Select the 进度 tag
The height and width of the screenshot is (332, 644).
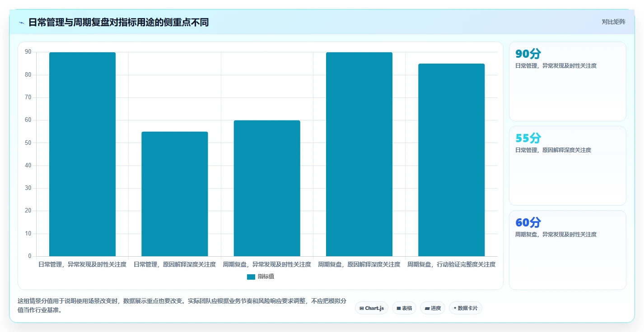[433, 308]
